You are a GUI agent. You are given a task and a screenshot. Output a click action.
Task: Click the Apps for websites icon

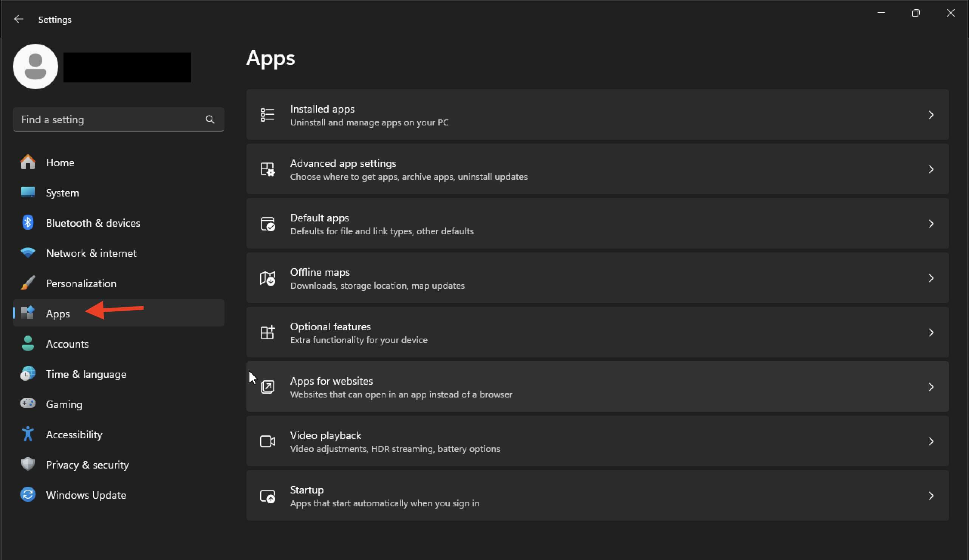[267, 387]
